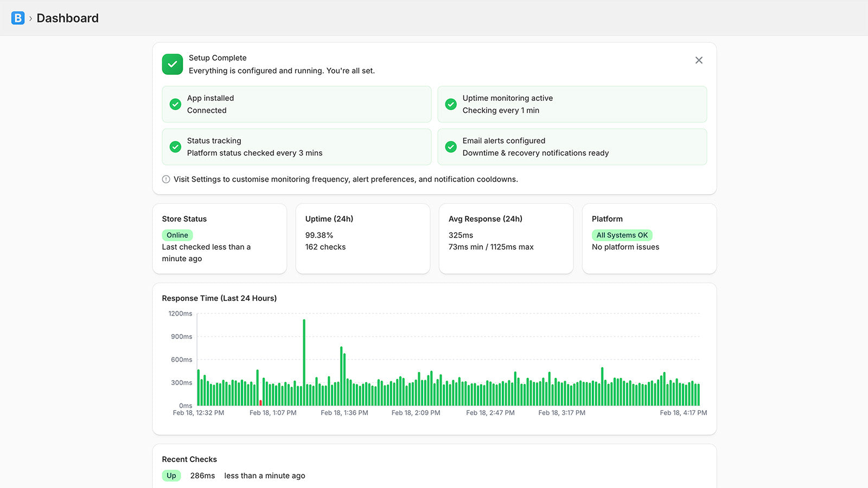Click the Uptime monitoring active check icon
The width and height of the screenshot is (868, 488).
click(x=451, y=104)
